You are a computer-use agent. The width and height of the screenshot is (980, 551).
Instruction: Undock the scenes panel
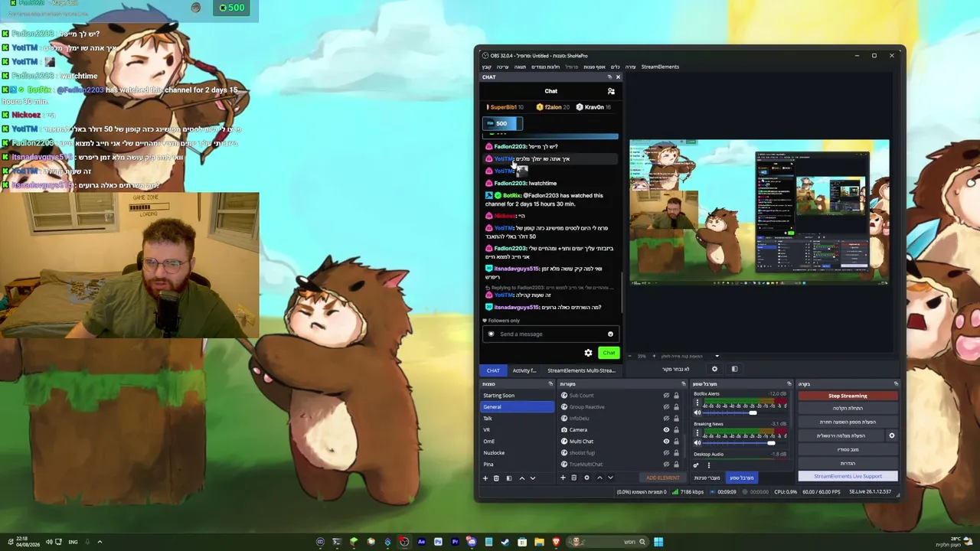pos(550,384)
